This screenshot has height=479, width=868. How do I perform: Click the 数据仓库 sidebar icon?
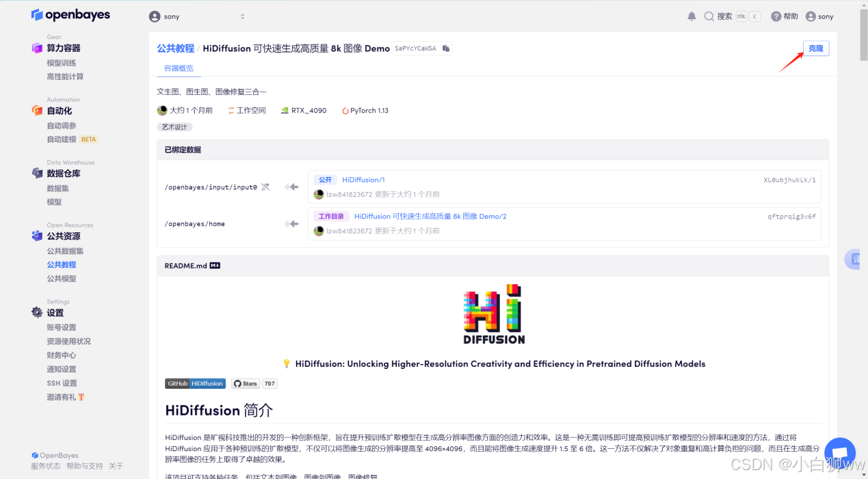click(x=37, y=174)
